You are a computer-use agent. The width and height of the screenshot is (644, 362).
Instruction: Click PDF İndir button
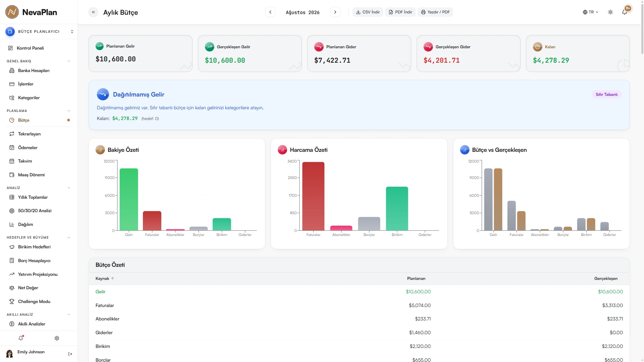(400, 12)
